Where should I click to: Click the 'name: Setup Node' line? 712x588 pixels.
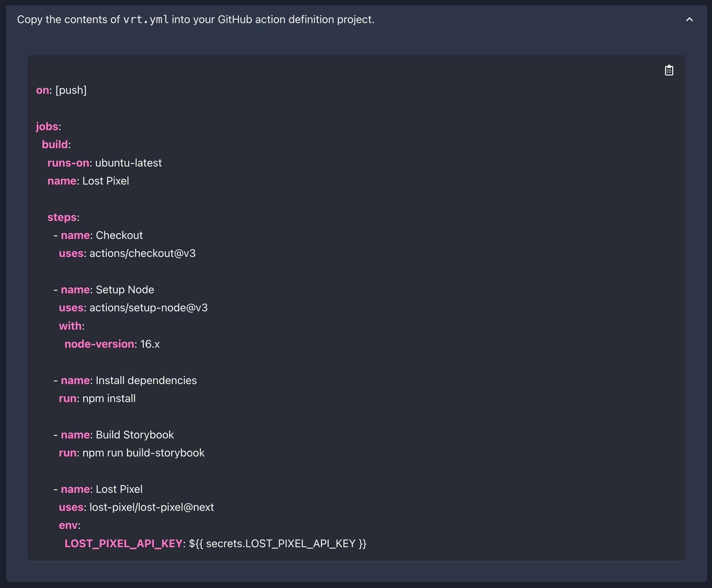point(104,290)
